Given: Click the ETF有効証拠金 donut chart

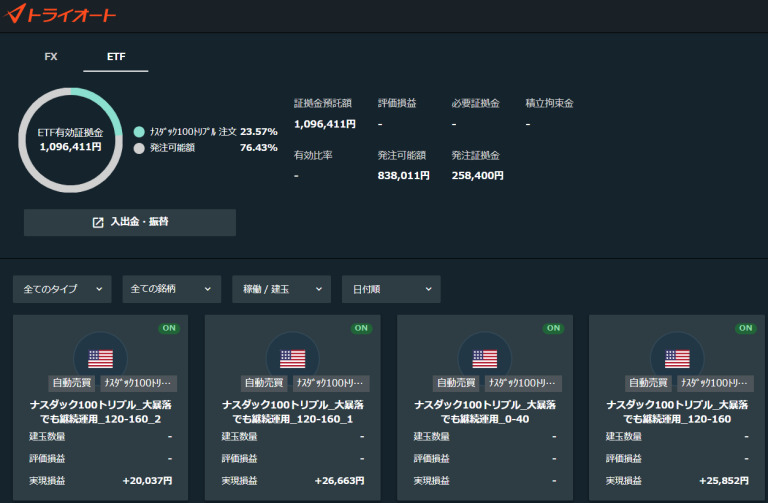Looking at the screenshot, I should click(x=71, y=140).
